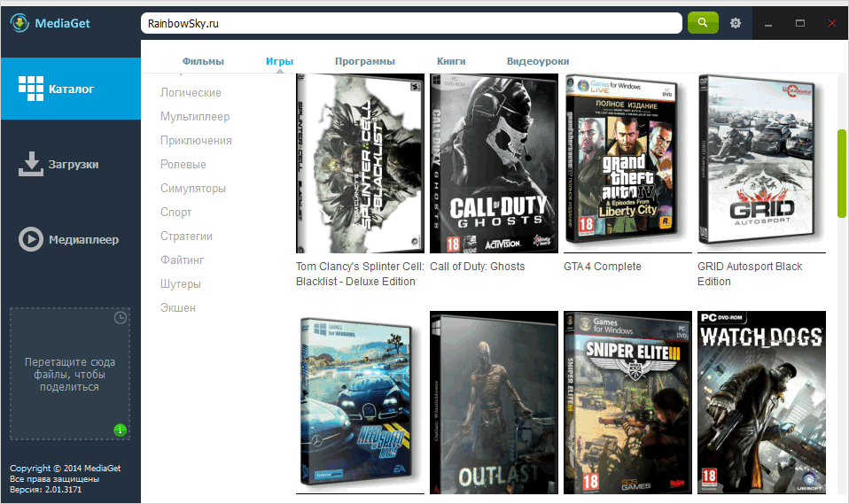Click title 'Tom Clancy's Splinter Cell: Blacklist - Deluxe Edition'

tap(360, 274)
